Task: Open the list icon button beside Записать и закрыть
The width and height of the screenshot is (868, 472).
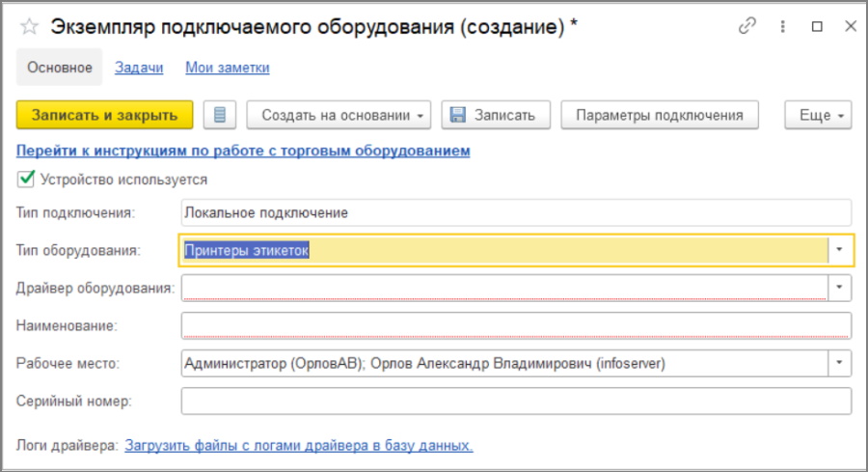Action: (220, 115)
